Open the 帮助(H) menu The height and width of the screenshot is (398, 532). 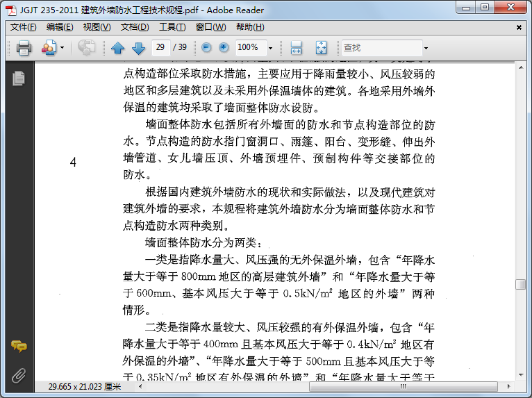250,27
